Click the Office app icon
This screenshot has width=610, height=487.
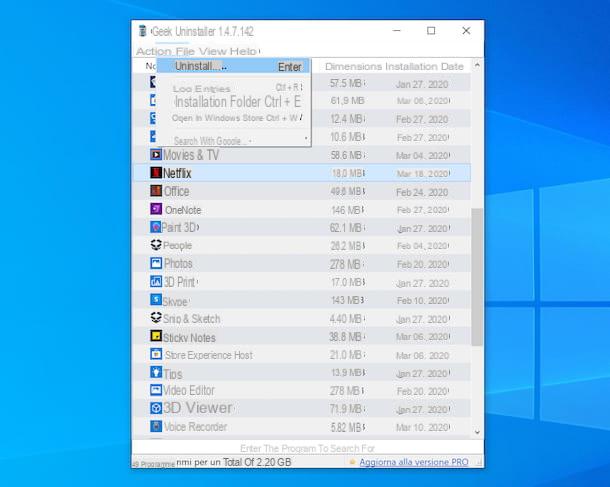[156, 191]
